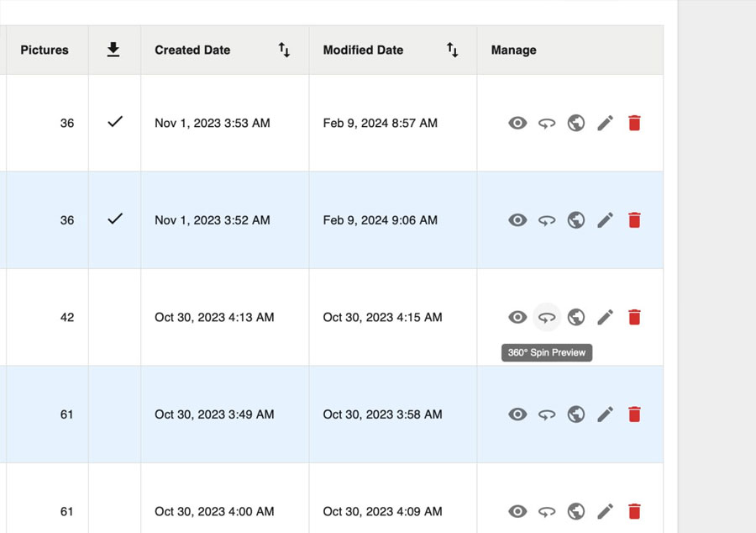Select the Modified Date cell Oct 30, 2023 4:09 AM

(382, 511)
